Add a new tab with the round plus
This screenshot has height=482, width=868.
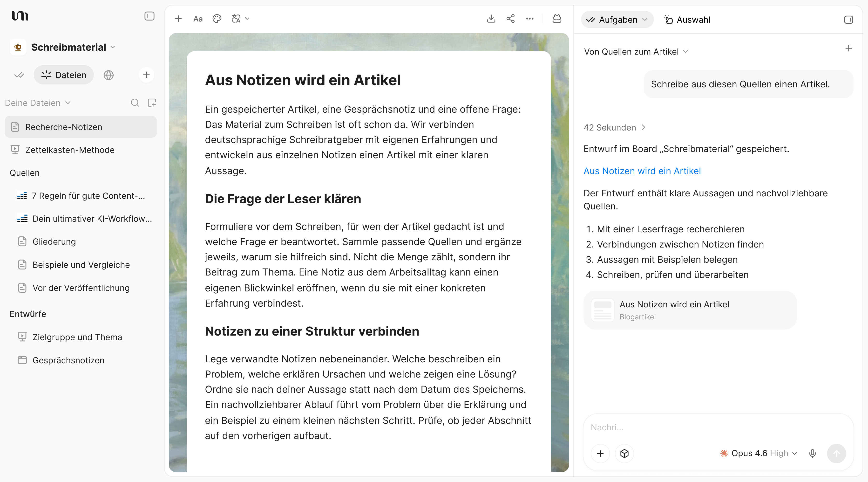pyautogui.click(x=146, y=75)
